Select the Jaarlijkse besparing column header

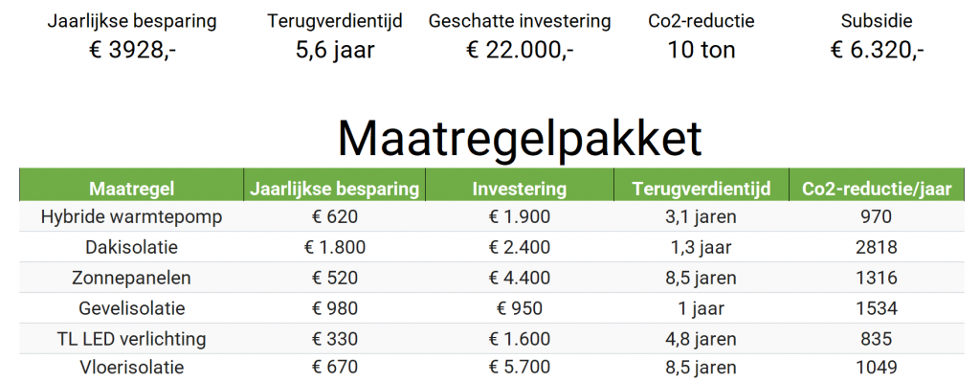coord(334,189)
